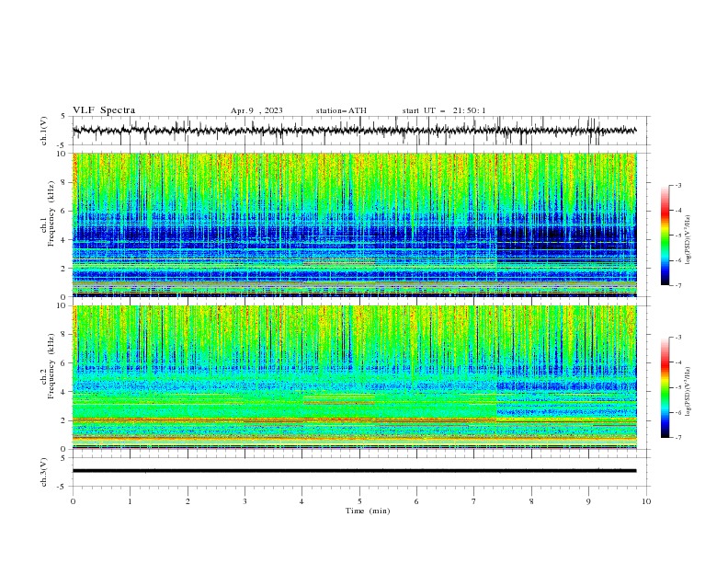Click time axis tick label "5"
Viewport: 728px width, 563px height.
pyautogui.click(x=359, y=501)
